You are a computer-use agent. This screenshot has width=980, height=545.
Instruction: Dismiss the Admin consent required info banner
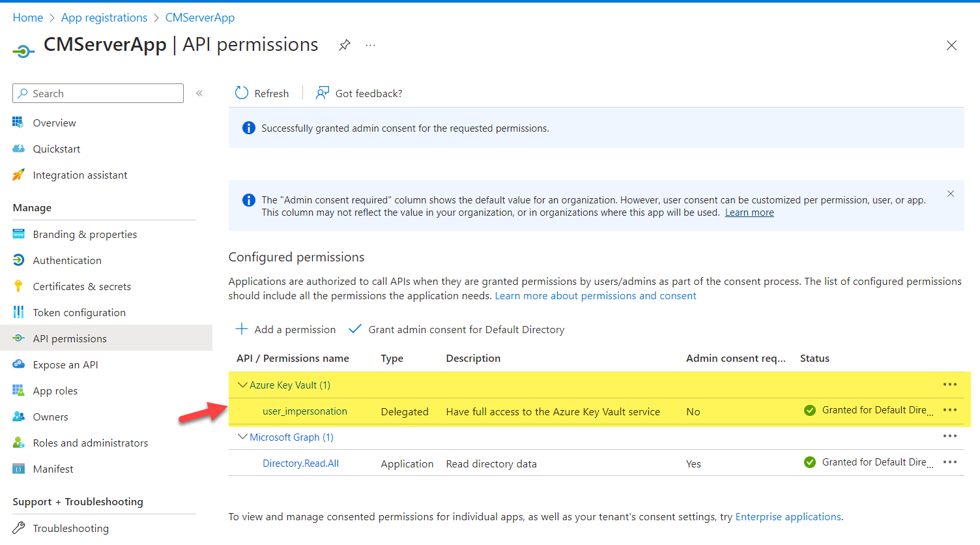point(951,194)
